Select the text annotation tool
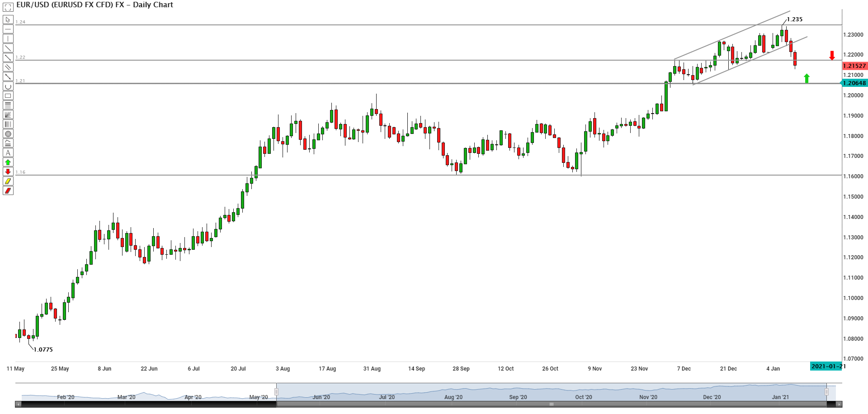 (8, 153)
